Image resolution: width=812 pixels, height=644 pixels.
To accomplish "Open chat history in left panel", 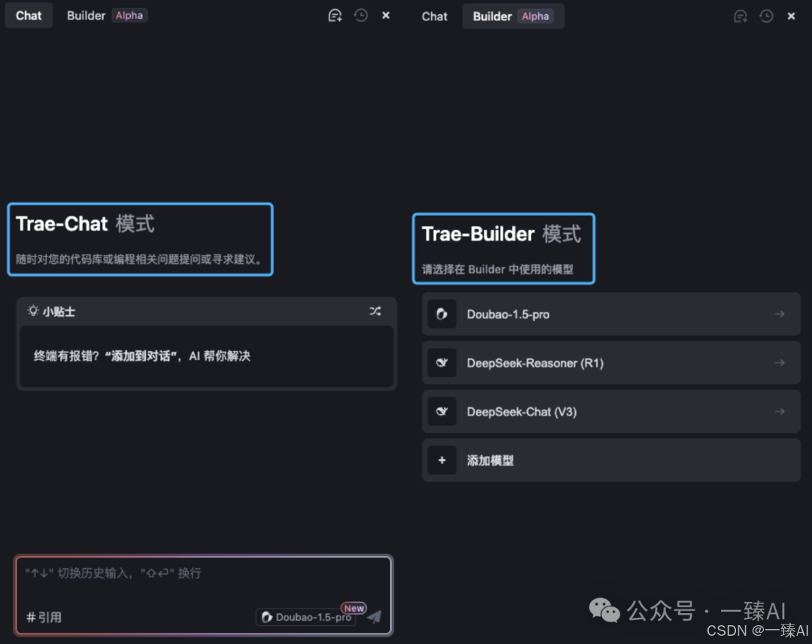I will tap(361, 16).
